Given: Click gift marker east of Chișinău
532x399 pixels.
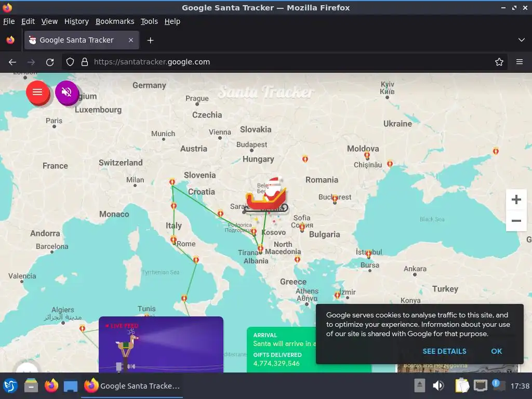Looking at the screenshot, I should 390,164.
